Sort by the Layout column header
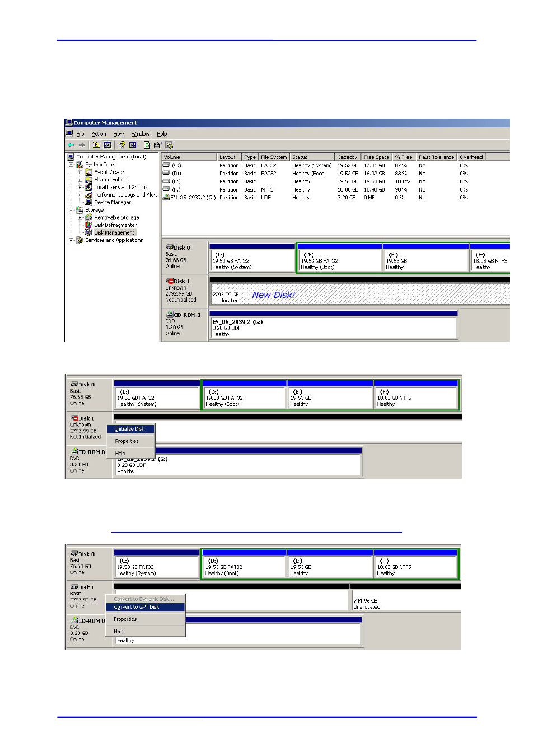Viewport: 534px width, 756px height. [x=229, y=157]
